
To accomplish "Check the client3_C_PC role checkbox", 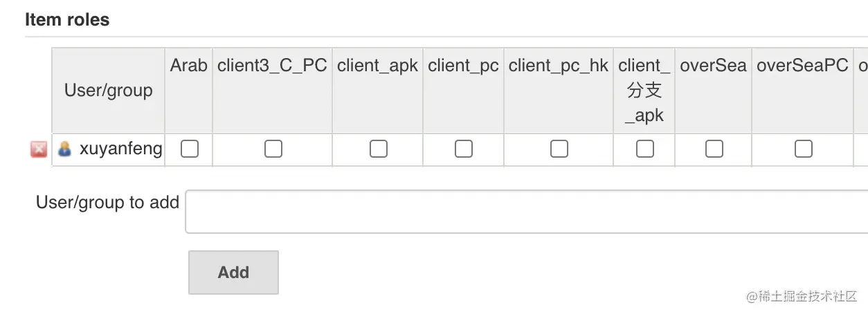I will pos(273,149).
